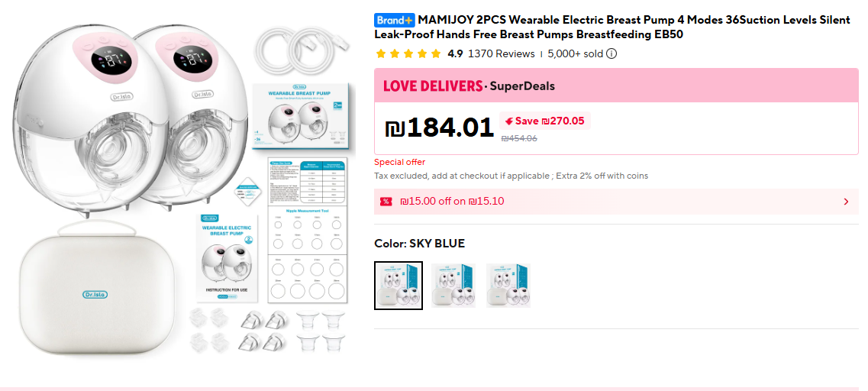Click the MAMIJOY product title
The width and height of the screenshot is (868, 391).
pos(612,27)
